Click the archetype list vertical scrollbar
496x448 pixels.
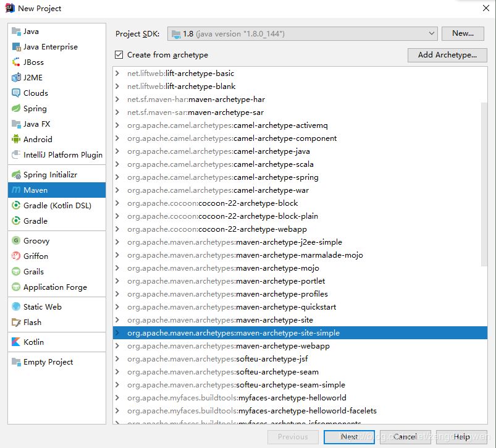pyautogui.click(x=484, y=184)
